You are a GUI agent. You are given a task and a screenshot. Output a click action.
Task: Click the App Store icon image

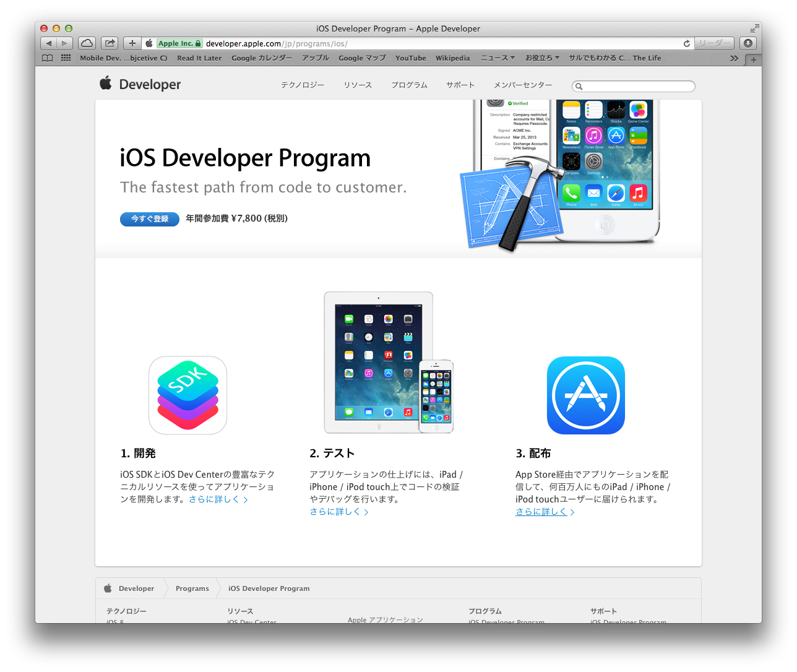pos(586,395)
